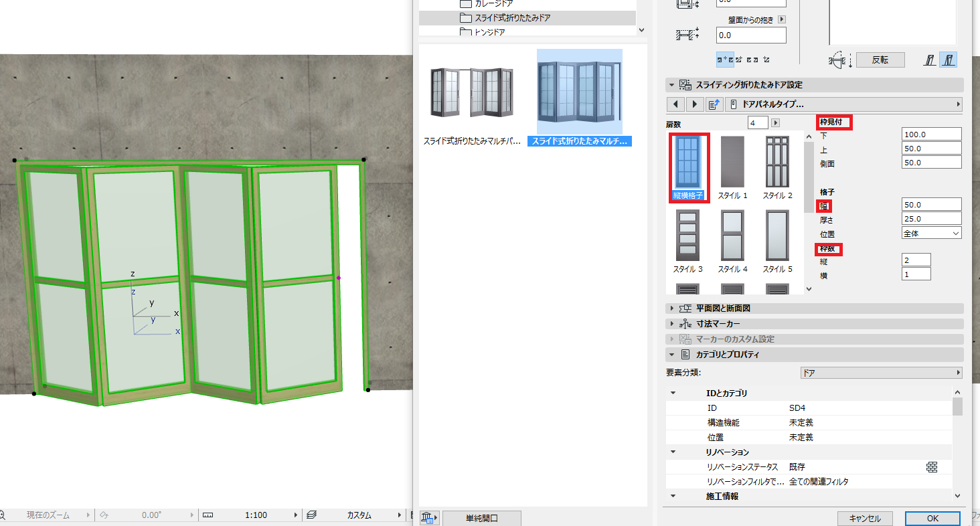
Task: Open the ドアパネルタイプ page dropdown
Action: (844, 104)
